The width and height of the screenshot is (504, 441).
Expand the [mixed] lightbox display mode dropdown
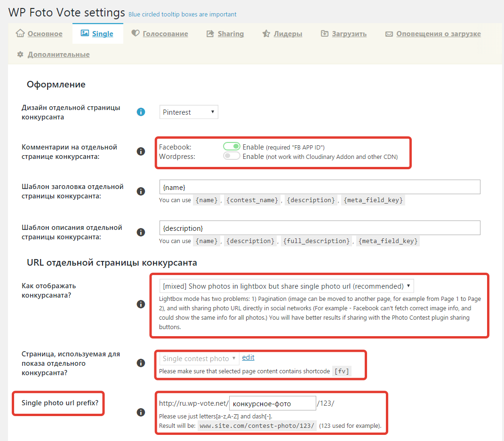(287, 286)
